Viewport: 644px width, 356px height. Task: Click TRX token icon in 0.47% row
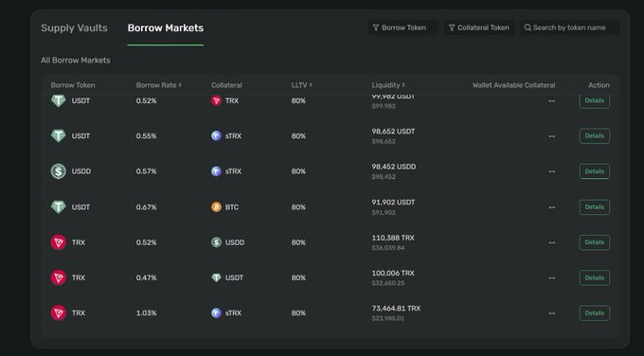pyautogui.click(x=59, y=277)
